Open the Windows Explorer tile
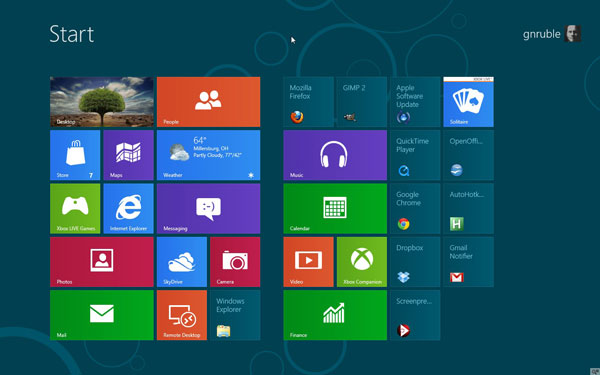Viewport: 600px width, 375px height. click(x=235, y=315)
